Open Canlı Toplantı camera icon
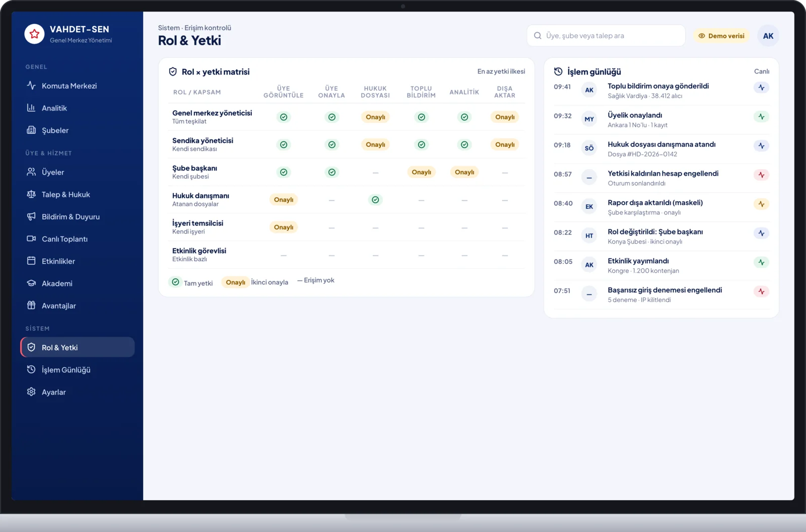The width and height of the screenshot is (806, 532). pos(31,239)
